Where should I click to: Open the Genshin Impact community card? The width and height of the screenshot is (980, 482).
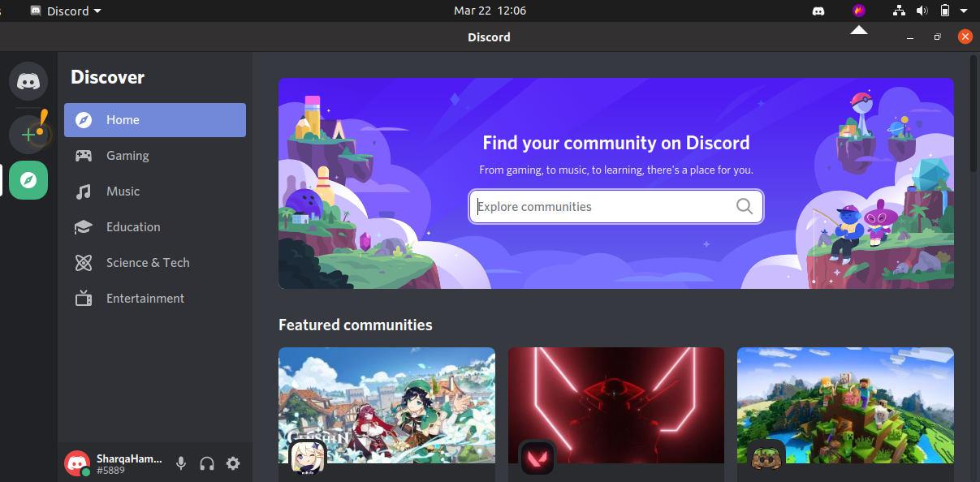click(x=386, y=414)
